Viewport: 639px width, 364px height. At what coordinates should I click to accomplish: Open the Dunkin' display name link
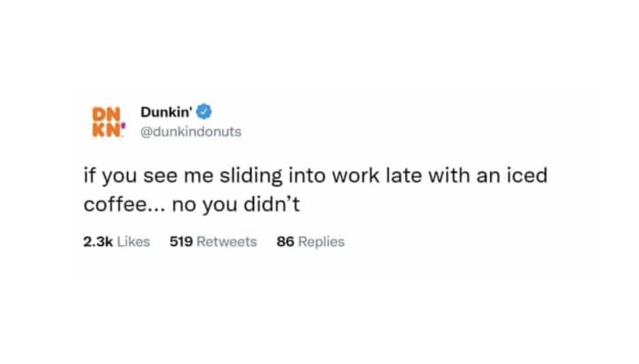(166, 112)
